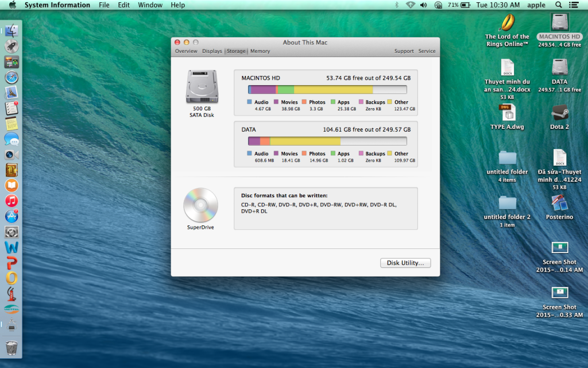The width and height of the screenshot is (588, 368).
Task: Click the MACINTOS HD storage usage bar
Action: pos(327,89)
